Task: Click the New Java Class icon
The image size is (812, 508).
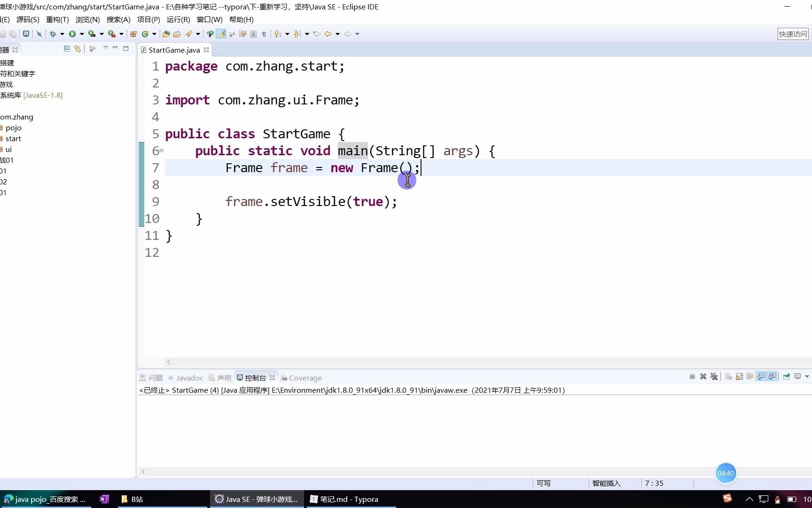Action: point(145,34)
